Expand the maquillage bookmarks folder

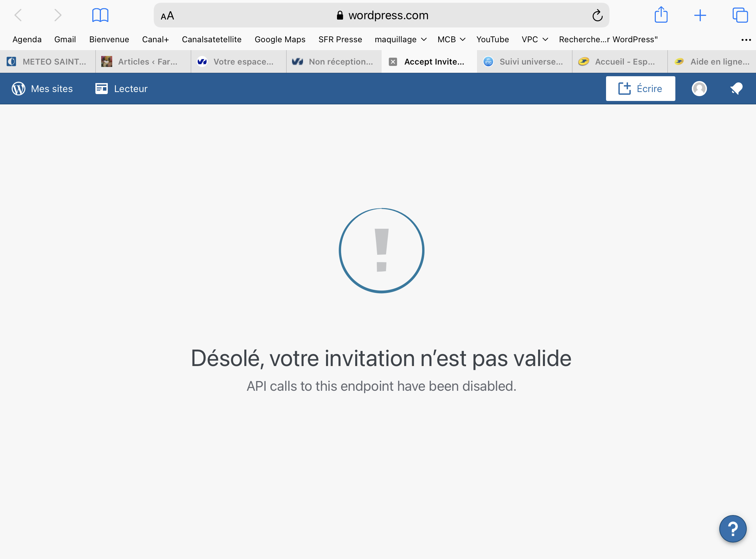(400, 39)
